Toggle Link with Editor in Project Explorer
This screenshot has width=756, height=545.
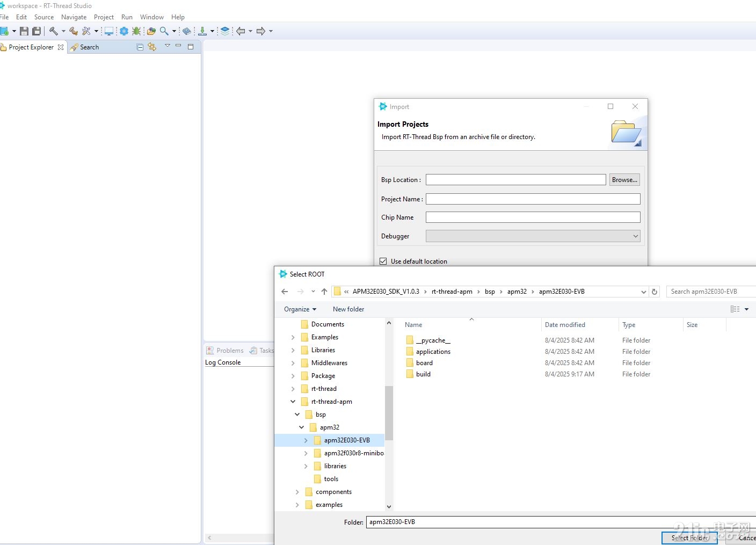pyautogui.click(x=152, y=47)
